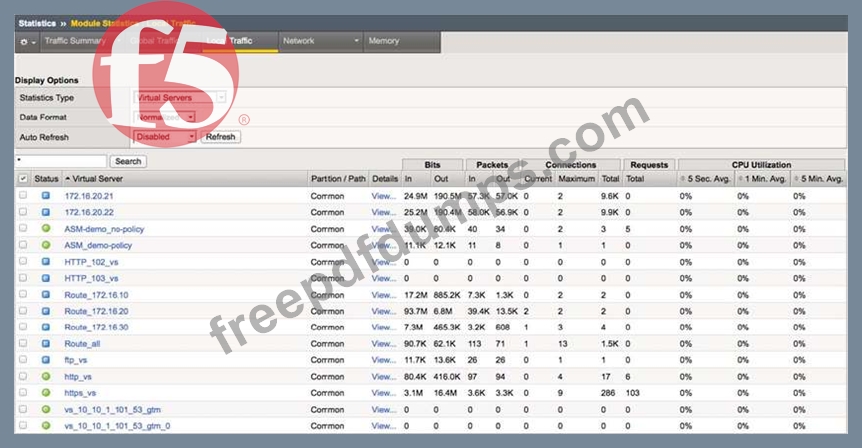Expand the Network tab dropdown arrow
862x448 pixels.
(357, 41)
